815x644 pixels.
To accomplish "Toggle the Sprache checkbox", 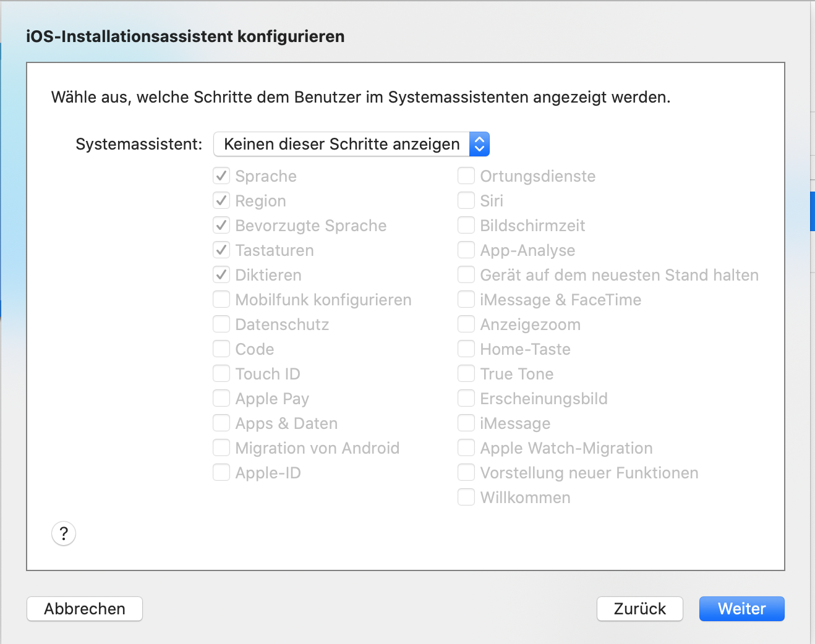I will 221,176.
